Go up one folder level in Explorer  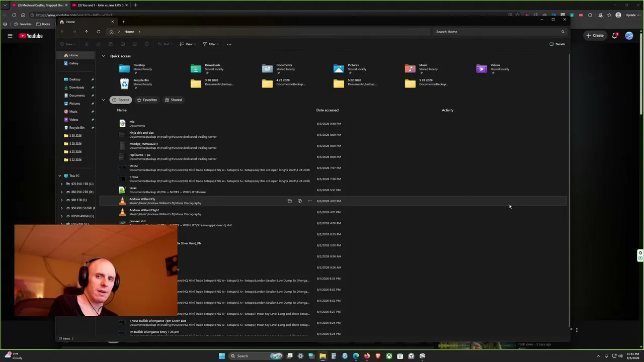click(86, 32)
